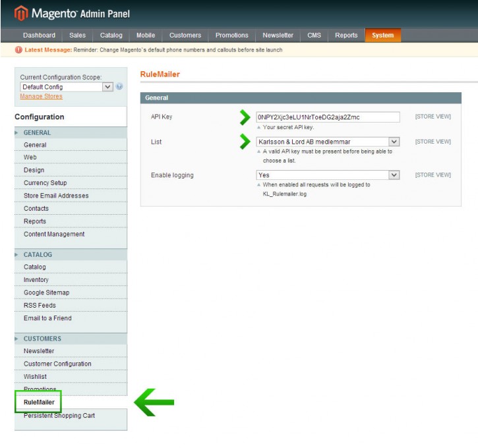Screen dimensions: 478x448
Task: Collapse the CUSTOMERS sidebar section
Action: (x=71, y=339)
